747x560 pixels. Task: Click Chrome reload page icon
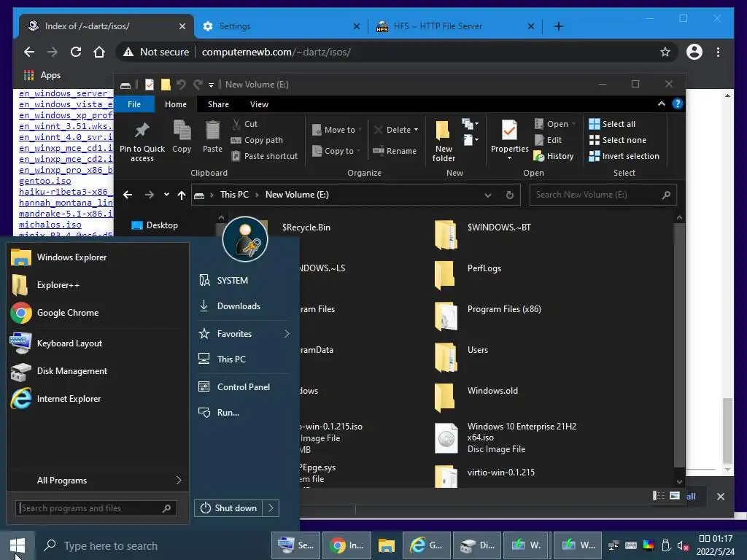pos(76,52)
